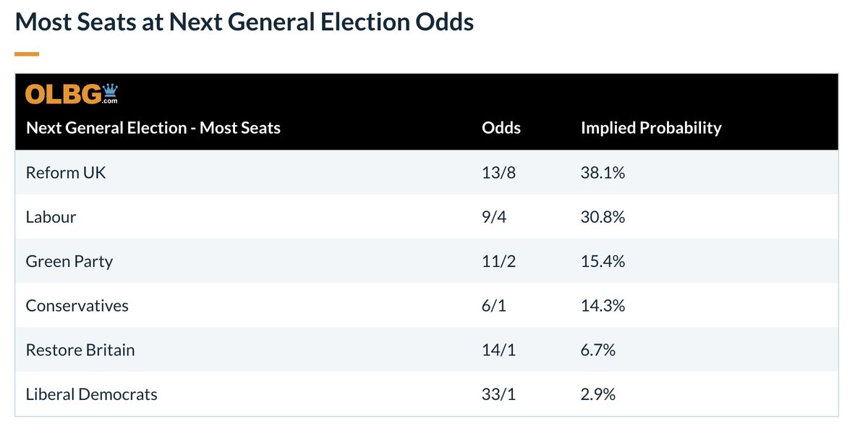The width and height of the screenshot is (868, 434).
Task: Click the Green Party entry
Action: (69, 261)
